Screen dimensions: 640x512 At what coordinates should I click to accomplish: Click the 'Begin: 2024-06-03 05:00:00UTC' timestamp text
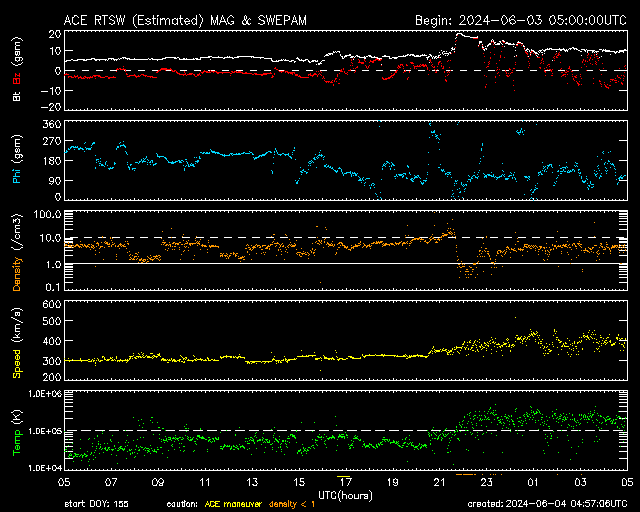coord(521,20)
